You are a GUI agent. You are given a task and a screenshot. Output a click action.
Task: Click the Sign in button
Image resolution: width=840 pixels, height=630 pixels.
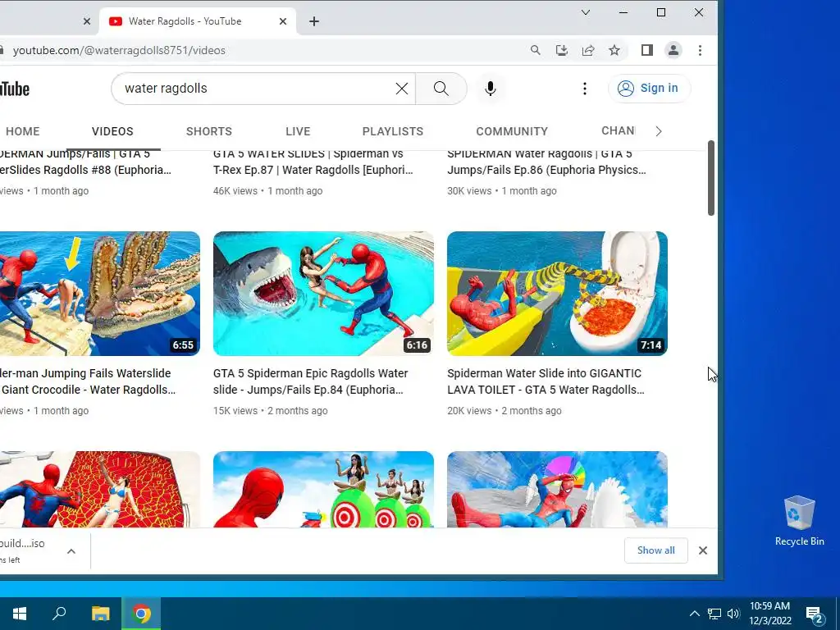click(649, 89)
